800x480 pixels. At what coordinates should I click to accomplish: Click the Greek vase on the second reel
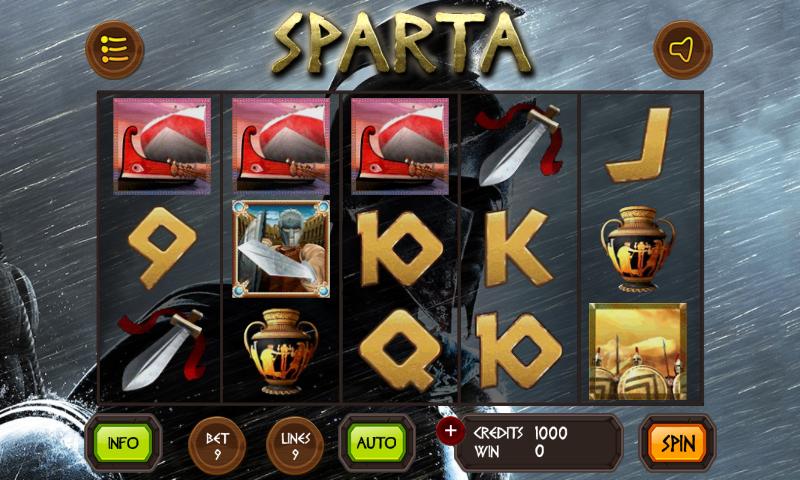pos(281,351)
